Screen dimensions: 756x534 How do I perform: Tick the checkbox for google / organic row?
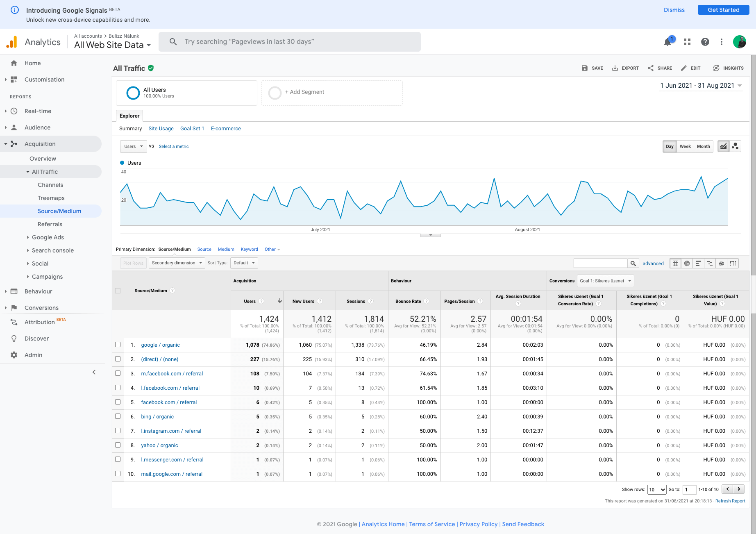(118, 345)
